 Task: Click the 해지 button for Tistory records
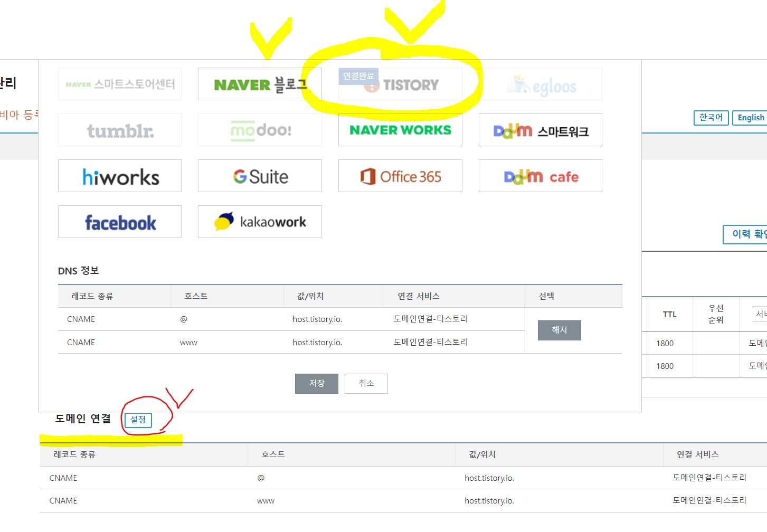(560, 330)
